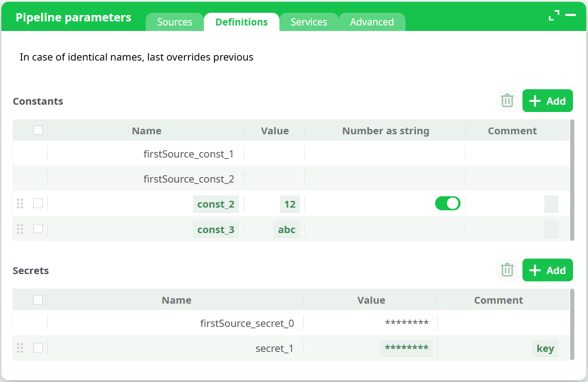The width and height of the screenshot is (588, 382).
Task: Click the plus icon inside the Constants Add button
Action: point(535,101)
